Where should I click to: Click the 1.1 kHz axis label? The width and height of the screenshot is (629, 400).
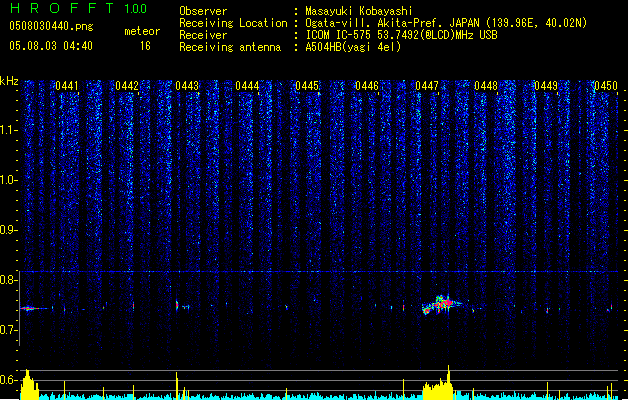click(x=8, y=130)
